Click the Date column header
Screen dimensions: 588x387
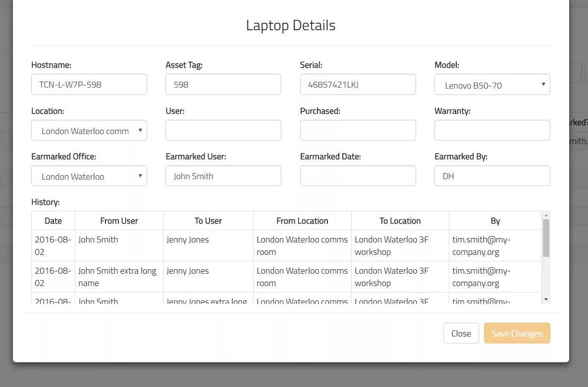pos(53,221)
